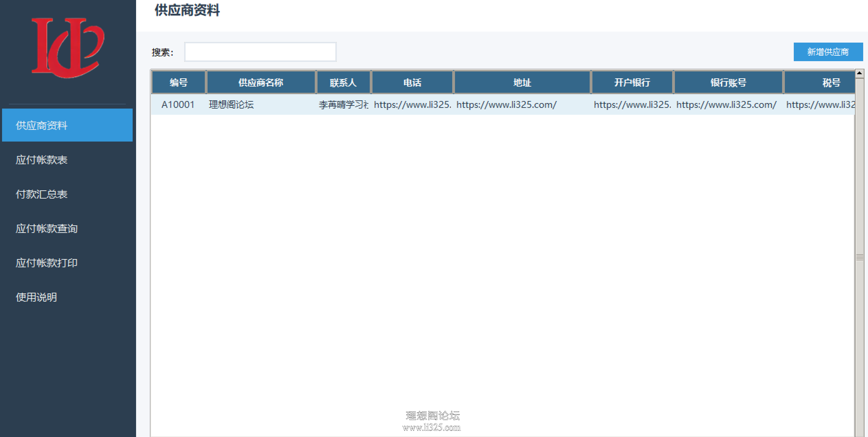
Task: Select the A10001 cell
Action: [178, 104]
